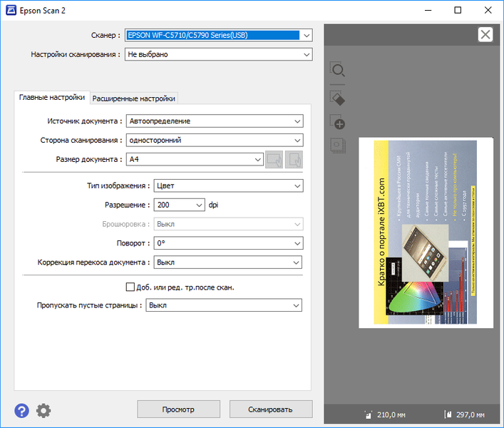The height and width of the screenshot is (428, 504).
Task: Open Пропускать пустые страницы dropdown
Action: [x=224, y=305]
